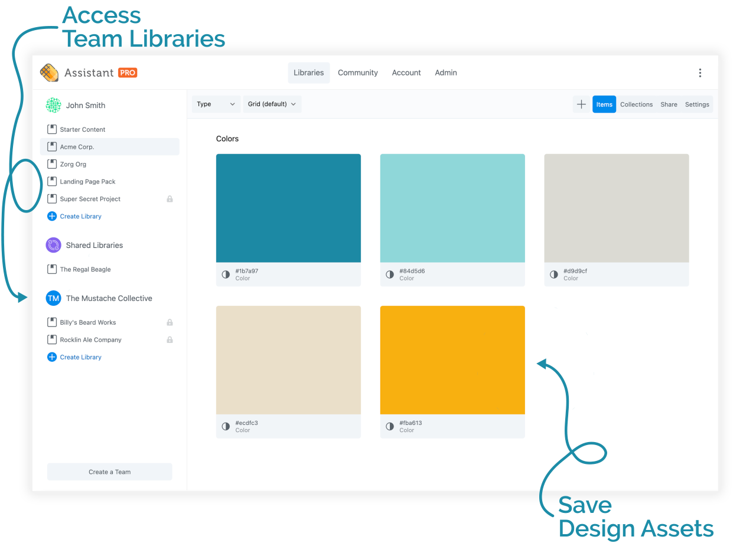Click the John Smith account name
The height and width of the screenshot is (543, 756).
tap(86, 105)
